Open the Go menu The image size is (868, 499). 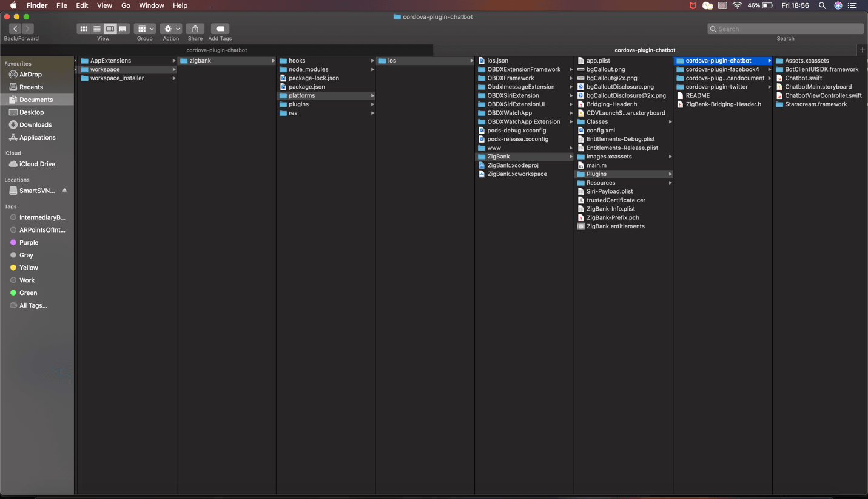pyautogui.click(x=126, y=5)
